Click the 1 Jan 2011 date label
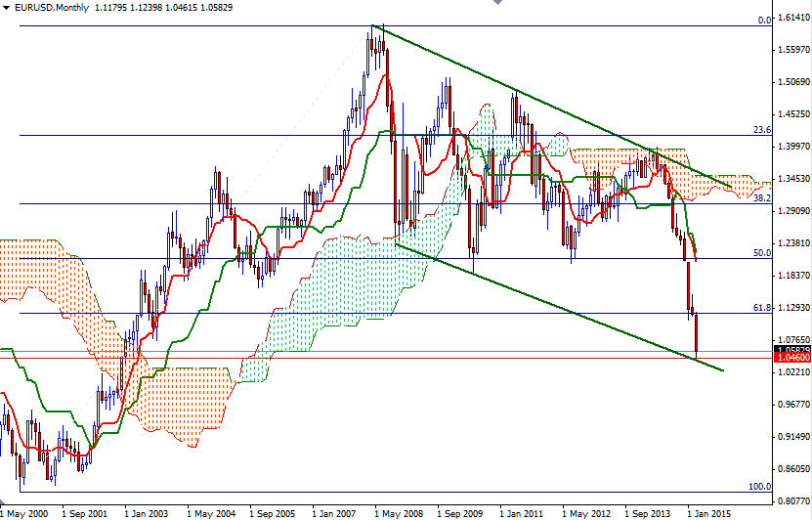 pos(522,514)
